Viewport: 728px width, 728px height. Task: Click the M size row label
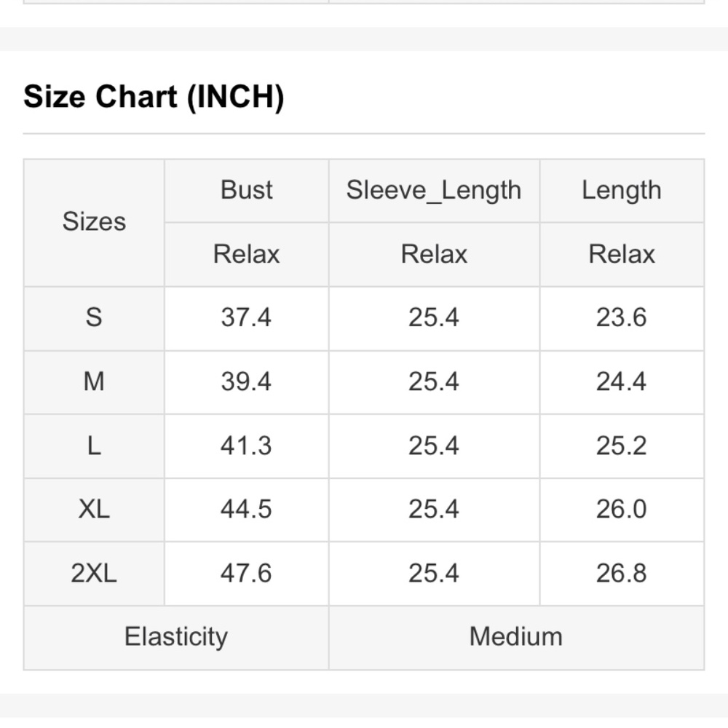tap(94, 381)
